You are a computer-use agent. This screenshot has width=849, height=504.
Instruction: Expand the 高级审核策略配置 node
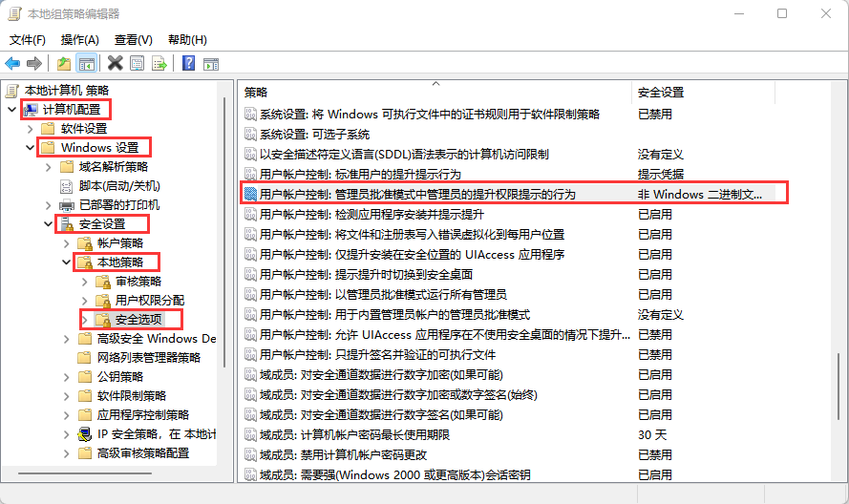[x=67, y=453]
